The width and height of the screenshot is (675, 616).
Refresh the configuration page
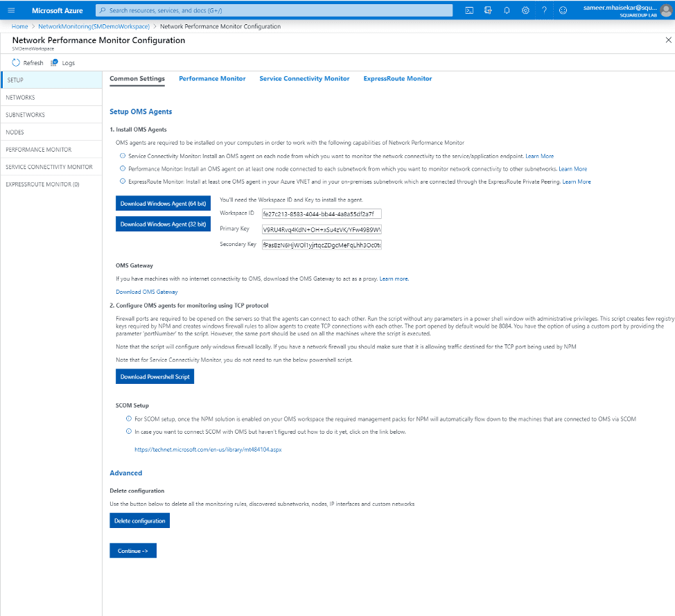pos(28,63)
